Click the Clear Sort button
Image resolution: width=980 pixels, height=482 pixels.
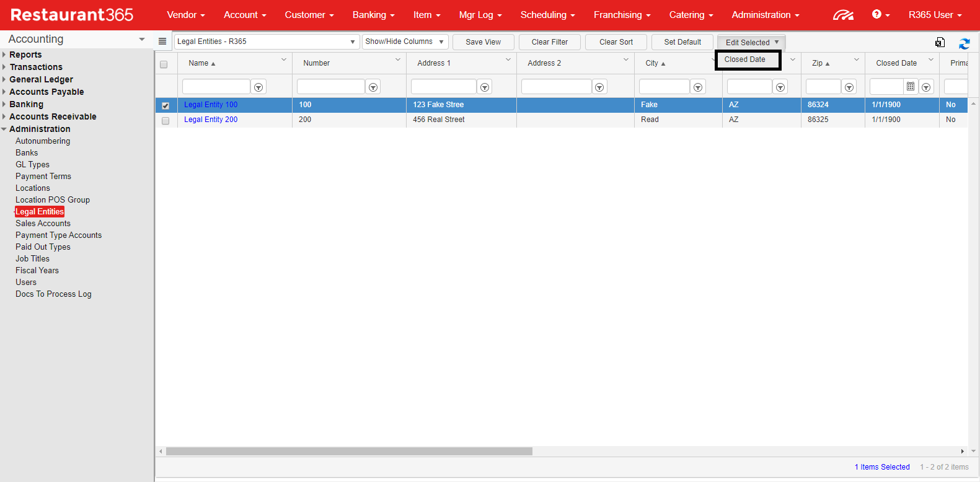[x=616, y=42]
